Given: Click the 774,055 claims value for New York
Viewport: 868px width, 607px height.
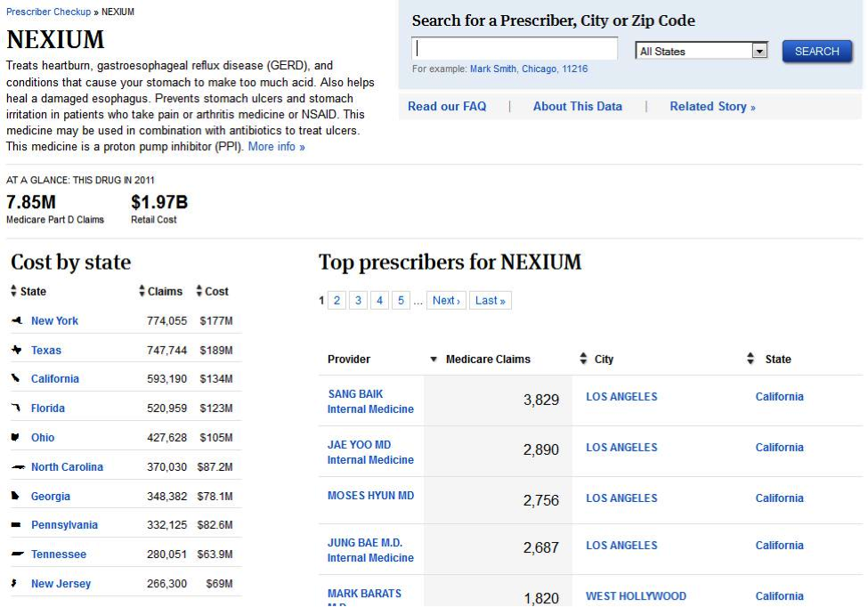Looking at the screenshot, I should click(x=166, y=321).
